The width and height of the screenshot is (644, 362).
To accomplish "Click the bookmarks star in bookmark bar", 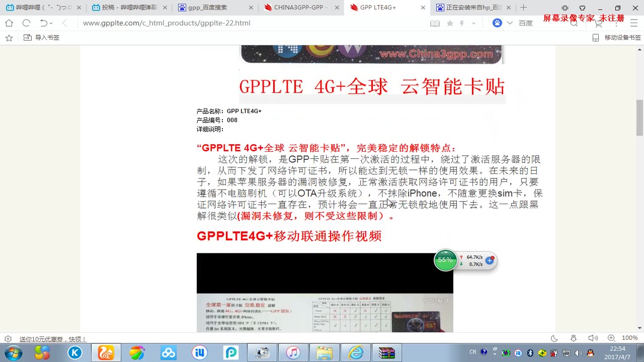I will 9,38.
